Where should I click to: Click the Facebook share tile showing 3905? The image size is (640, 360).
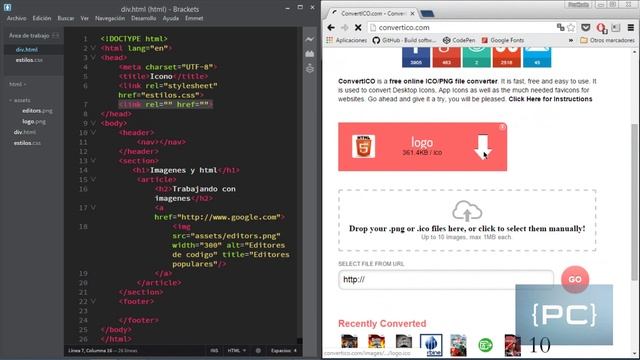(x=416, y=57)
